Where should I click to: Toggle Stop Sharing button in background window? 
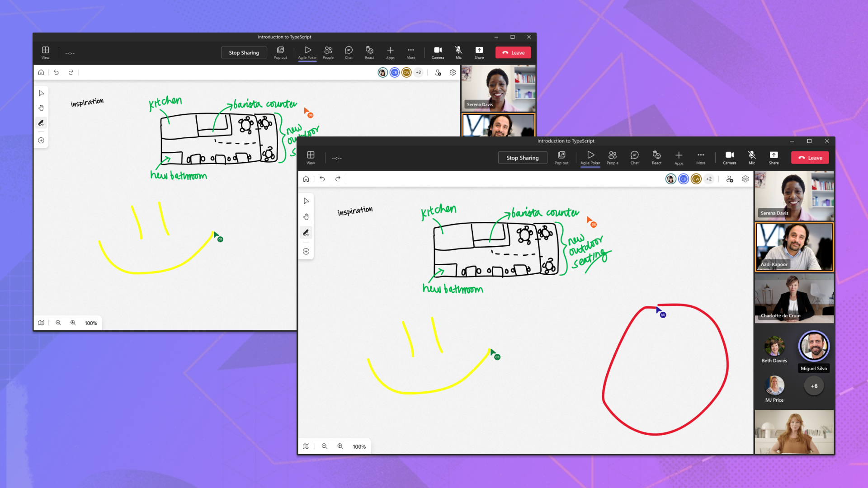[243, 52]
